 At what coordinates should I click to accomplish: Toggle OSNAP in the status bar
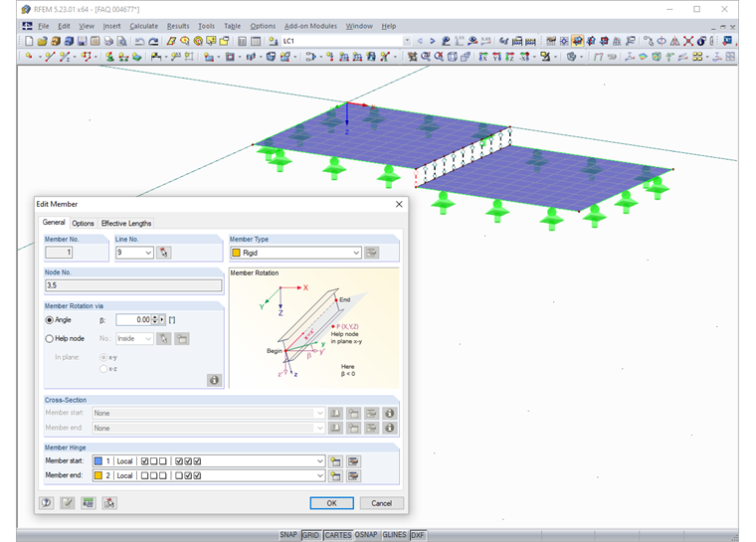(x=366, y=535)
